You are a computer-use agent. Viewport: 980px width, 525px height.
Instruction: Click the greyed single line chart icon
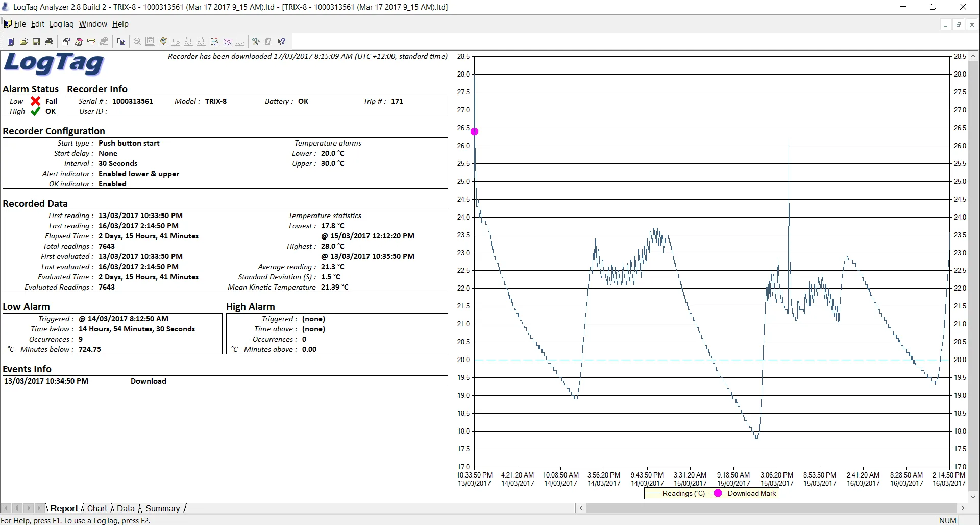240,42
